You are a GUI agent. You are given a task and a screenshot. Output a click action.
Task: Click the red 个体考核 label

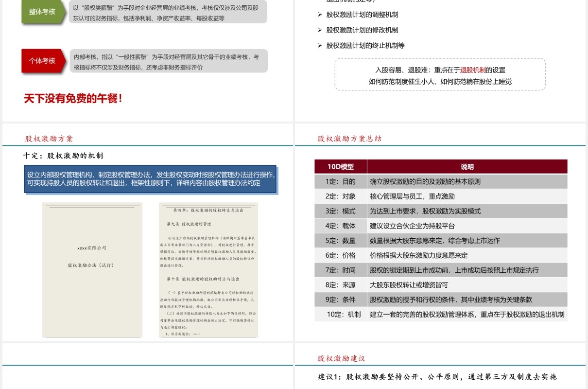(42, 61)
